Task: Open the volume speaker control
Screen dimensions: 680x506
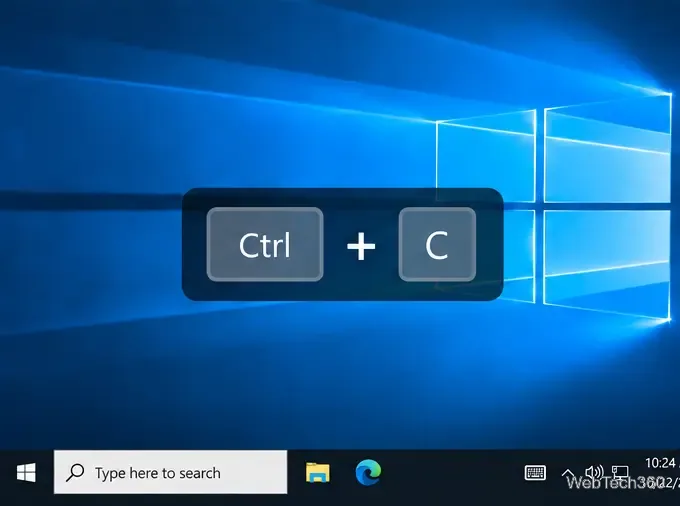Action: [594, 472]
